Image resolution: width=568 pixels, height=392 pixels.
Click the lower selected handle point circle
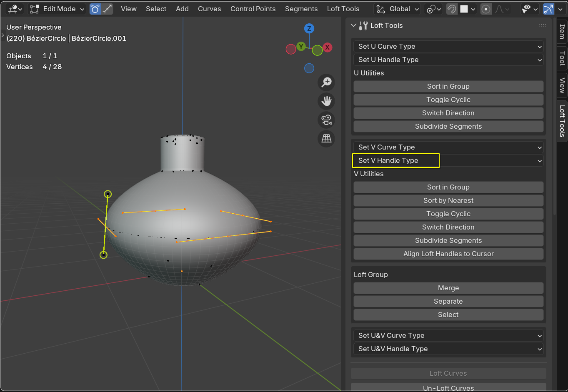point(103,255)
